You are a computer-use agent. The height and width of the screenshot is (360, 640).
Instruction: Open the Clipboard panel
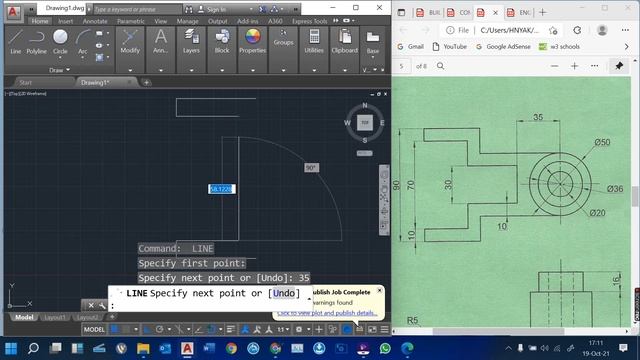tap(344, 42)
